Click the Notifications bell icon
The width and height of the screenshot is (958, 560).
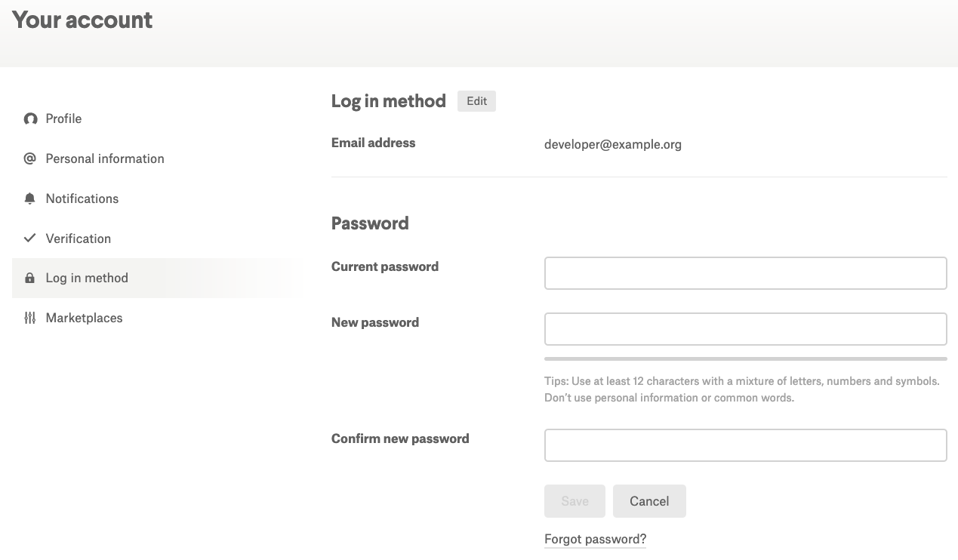pyautogui.click(x=30, y=198)
